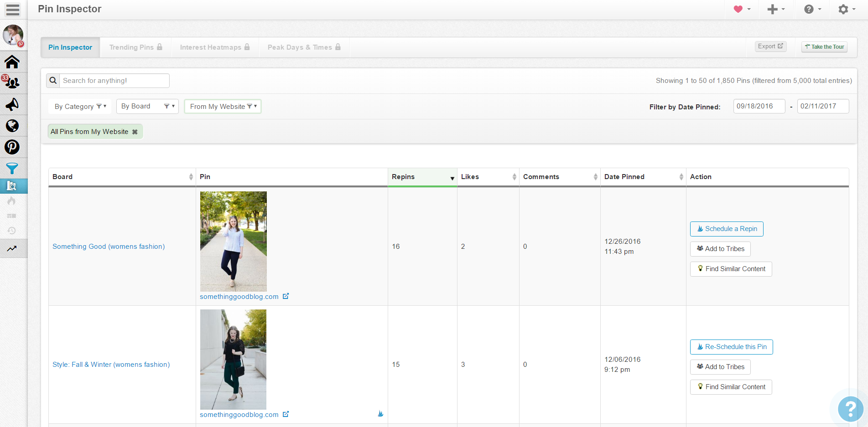Click the second pin thumbnail image
The image size is (868, 427).
tap(234, 360)
